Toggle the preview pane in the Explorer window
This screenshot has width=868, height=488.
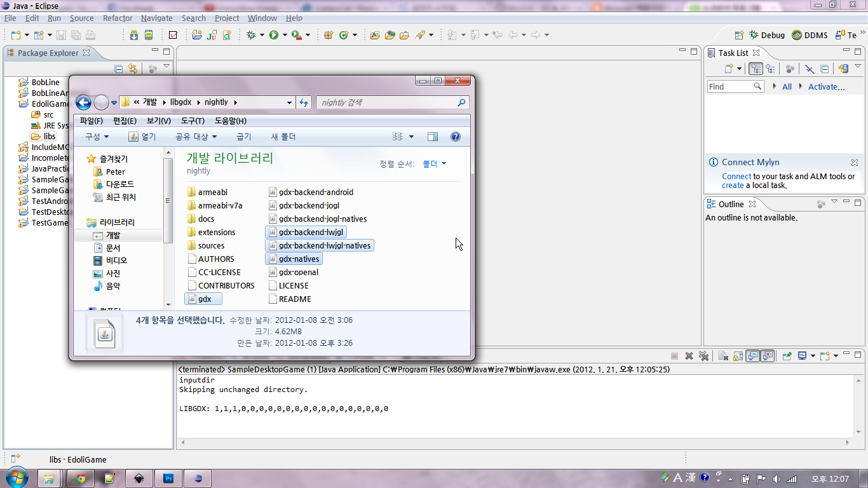click(433, 137)
